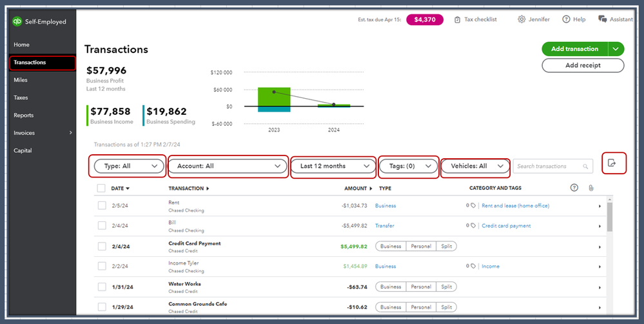This screenshot has width=644, height=324.
Task: Tick the select-all transactions checkbox
Action: coord(101,188)
